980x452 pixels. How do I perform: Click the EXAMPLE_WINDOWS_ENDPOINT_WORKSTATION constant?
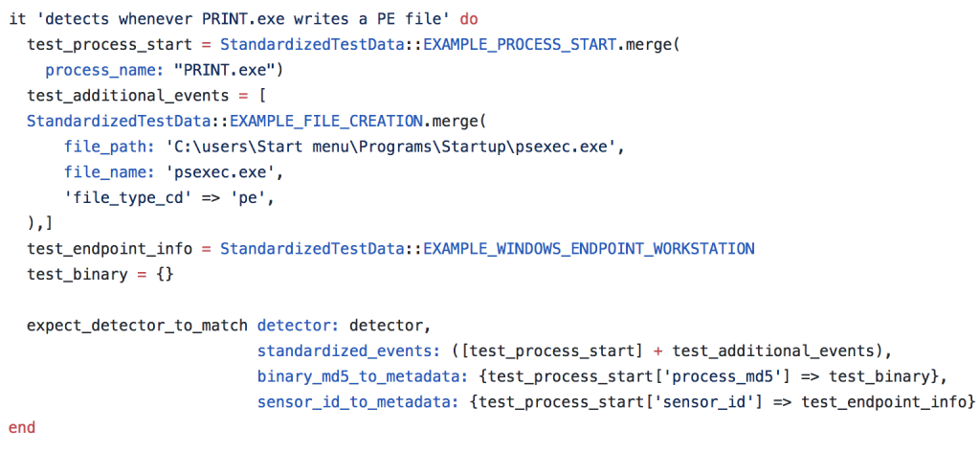tap(589, 248)
